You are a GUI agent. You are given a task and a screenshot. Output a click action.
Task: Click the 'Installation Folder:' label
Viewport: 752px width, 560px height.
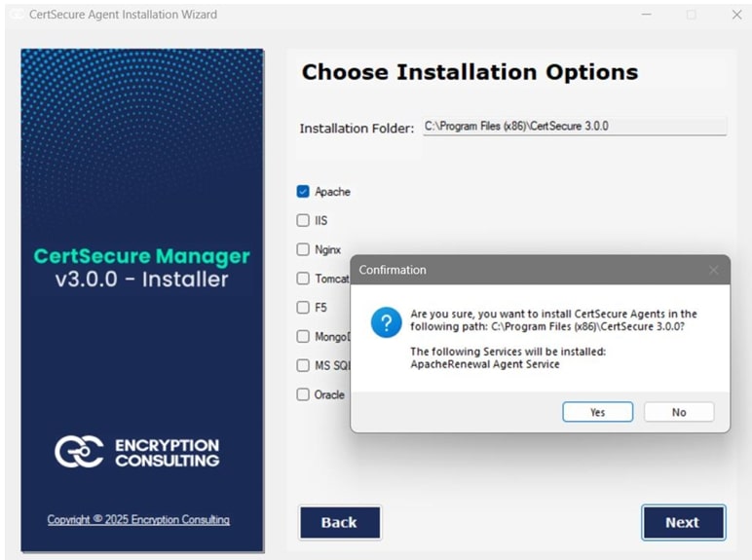click(357, 129)
